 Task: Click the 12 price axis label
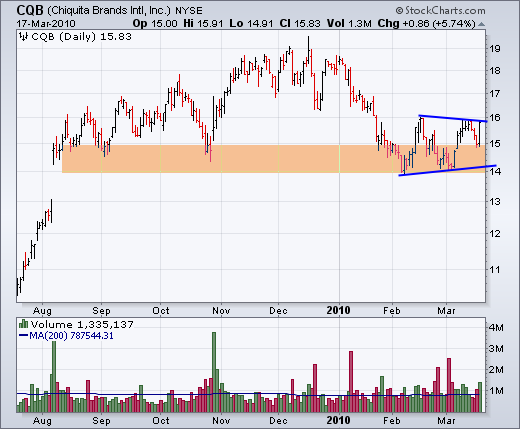coord(495,234)
